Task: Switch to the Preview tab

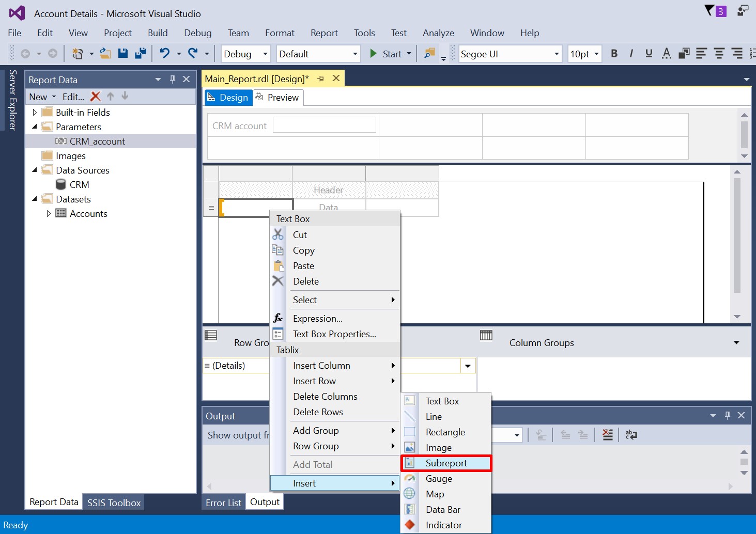Action: (277, 97)
